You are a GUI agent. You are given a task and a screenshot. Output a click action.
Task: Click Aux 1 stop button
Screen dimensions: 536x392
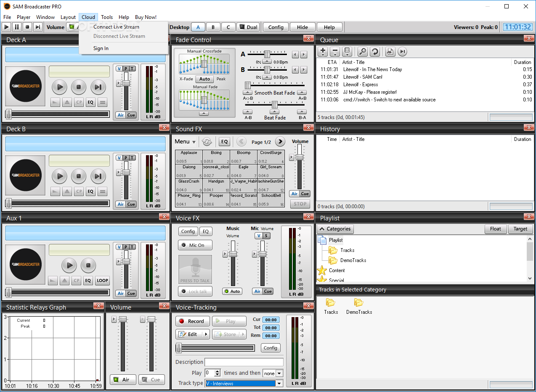coord(88,265)
